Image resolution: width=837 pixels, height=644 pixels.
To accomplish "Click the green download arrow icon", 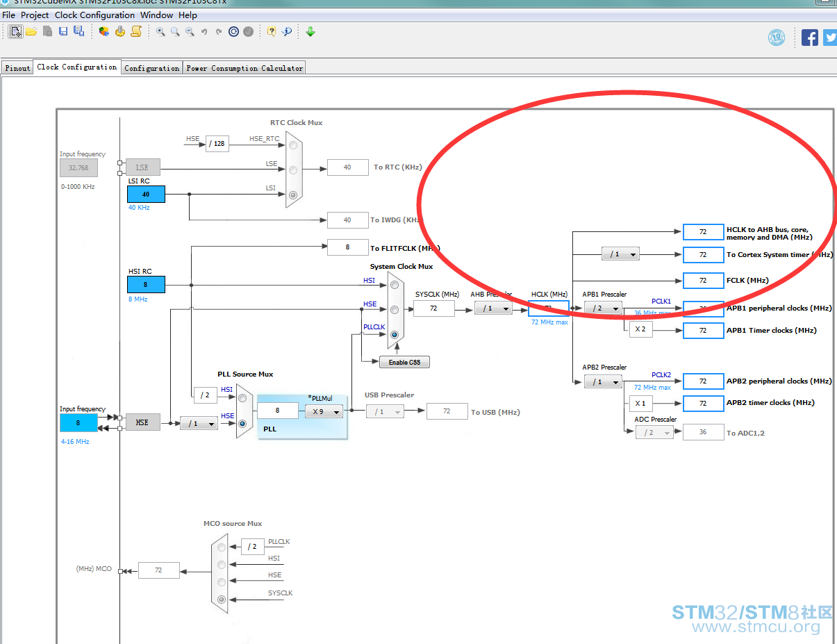I will [x=310, y=31].
